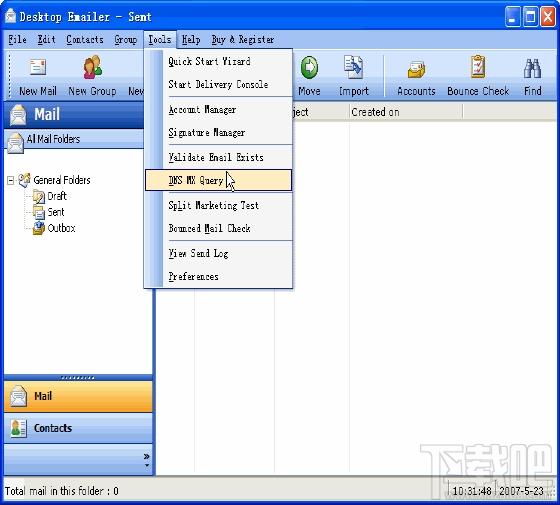The image size is (560, 505).
Task: Click the Import toolbar icon
Action: (x=354, y=67)
